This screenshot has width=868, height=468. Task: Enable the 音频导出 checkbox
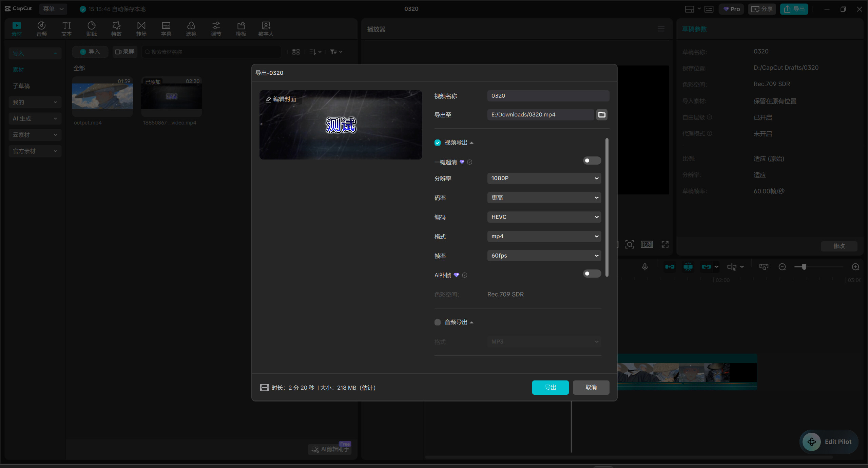[438, 322]
